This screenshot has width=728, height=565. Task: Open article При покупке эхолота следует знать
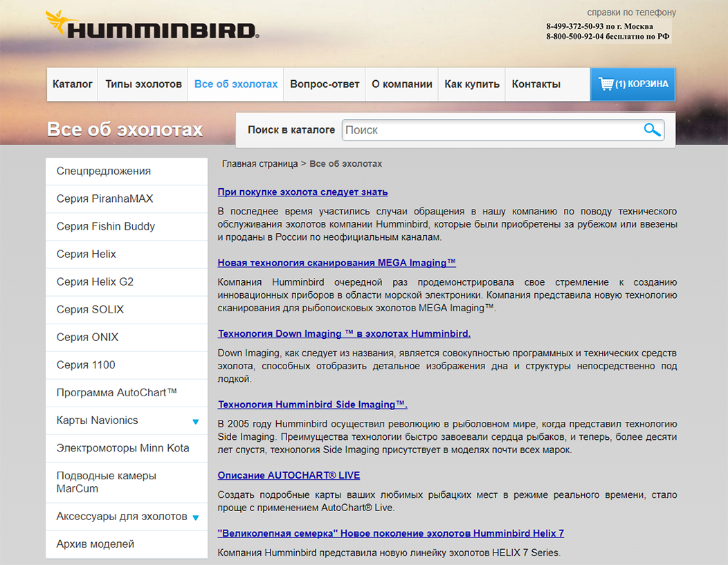click(302, 192)
